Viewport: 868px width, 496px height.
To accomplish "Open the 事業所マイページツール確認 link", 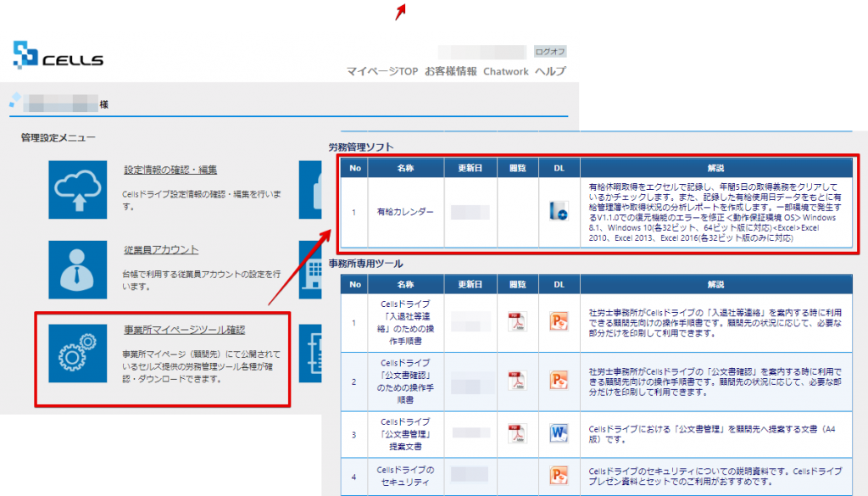I will tap(184, 330).
